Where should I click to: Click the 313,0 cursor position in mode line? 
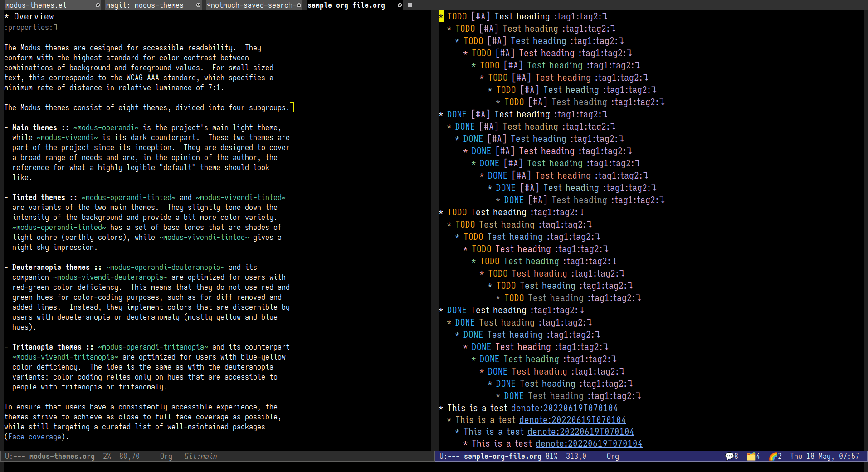click(576, 456)
